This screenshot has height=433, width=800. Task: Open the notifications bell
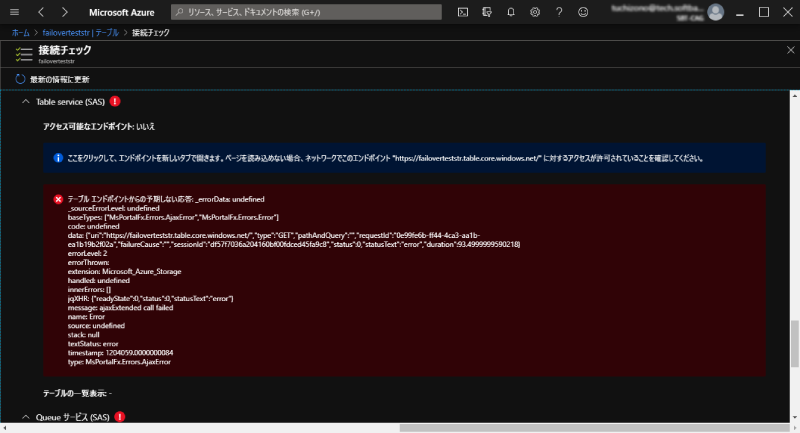511,12
